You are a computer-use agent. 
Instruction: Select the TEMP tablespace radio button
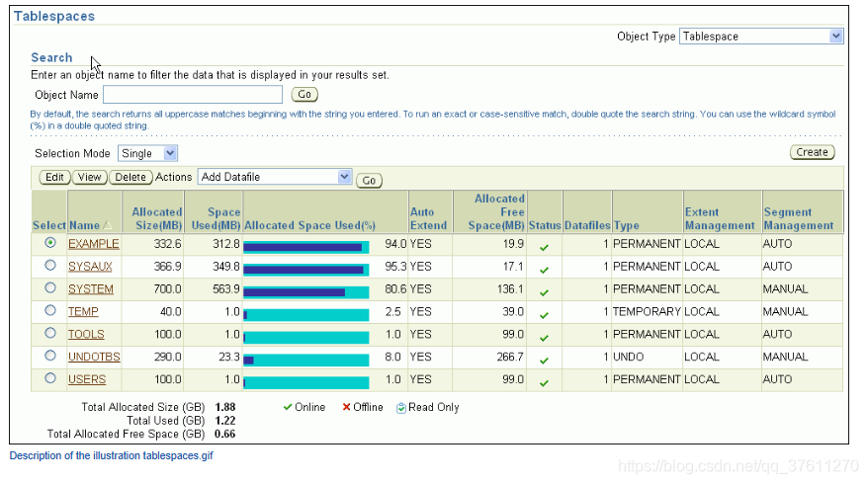pyautogui.click(x=50, y=310)
